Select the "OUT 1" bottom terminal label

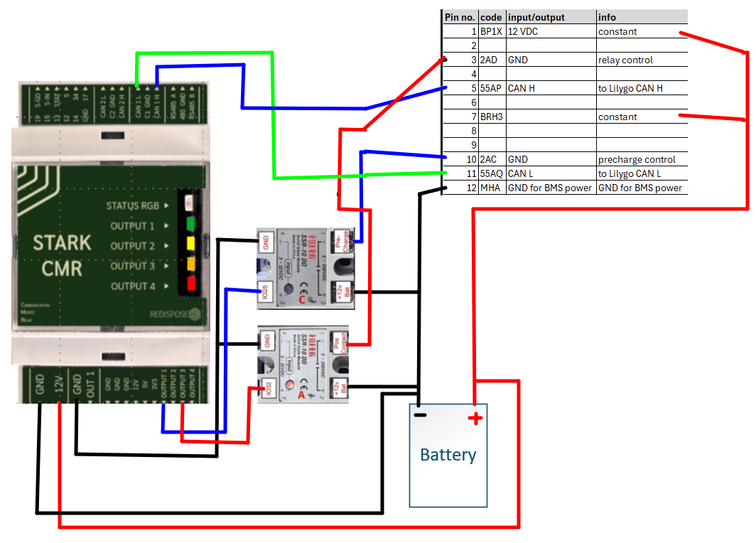point(90,385)
